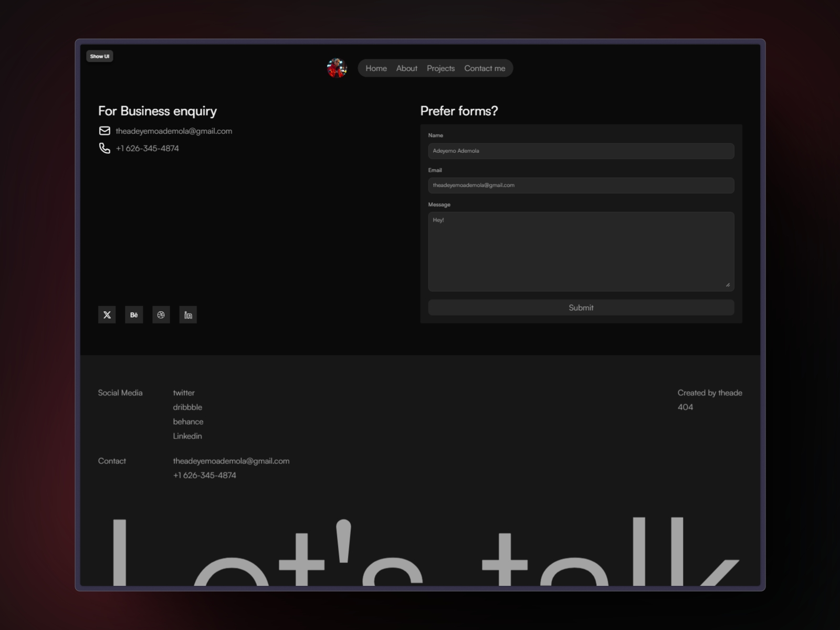Go to Home via the navigation
The image size is (840, 630).
coord(376,68)
